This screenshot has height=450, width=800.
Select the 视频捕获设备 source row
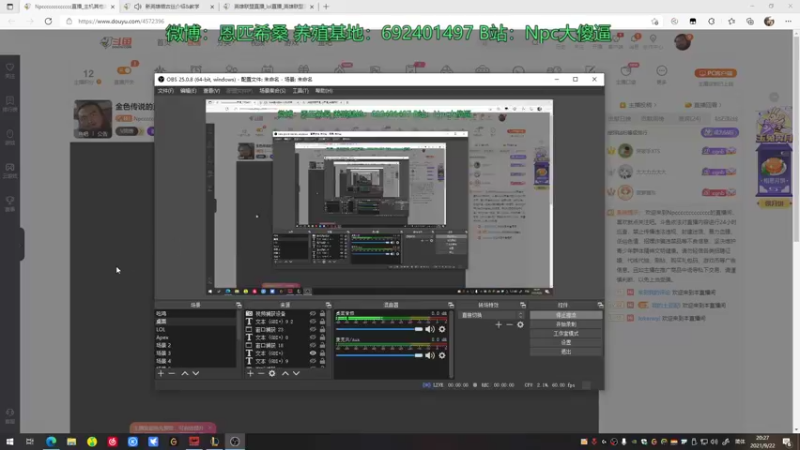click(286, 314)
